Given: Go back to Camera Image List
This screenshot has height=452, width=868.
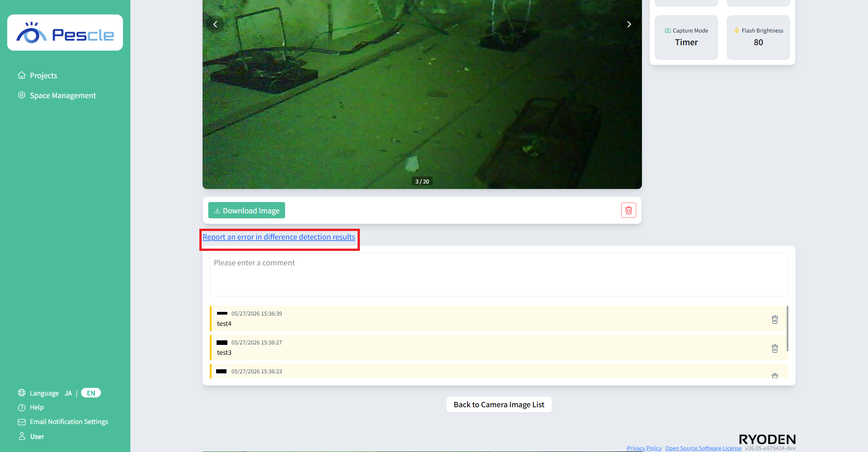Looking at the screenshot, I should click(x=499, y=405).
